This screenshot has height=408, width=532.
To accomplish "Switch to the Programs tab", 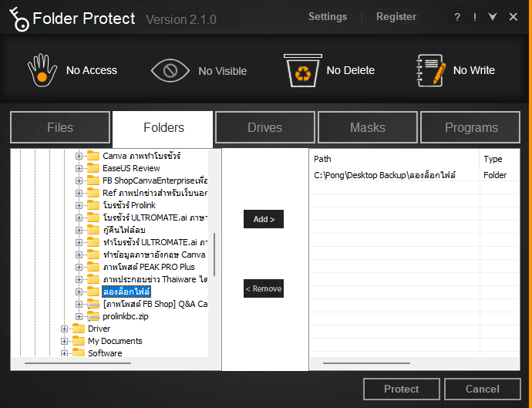I will pos(471,127).
